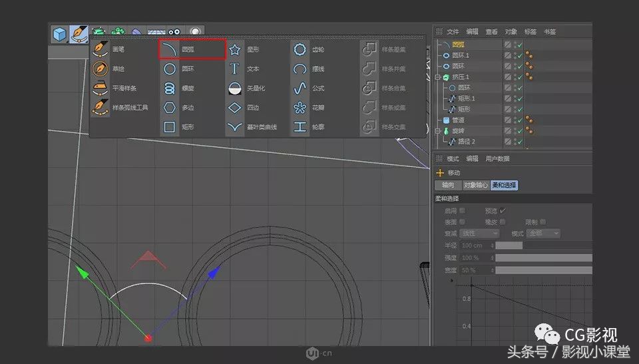Switch to the 柔和选择 soft selection tab
This screenshot has height=364, width=639.
pos(504,185)
